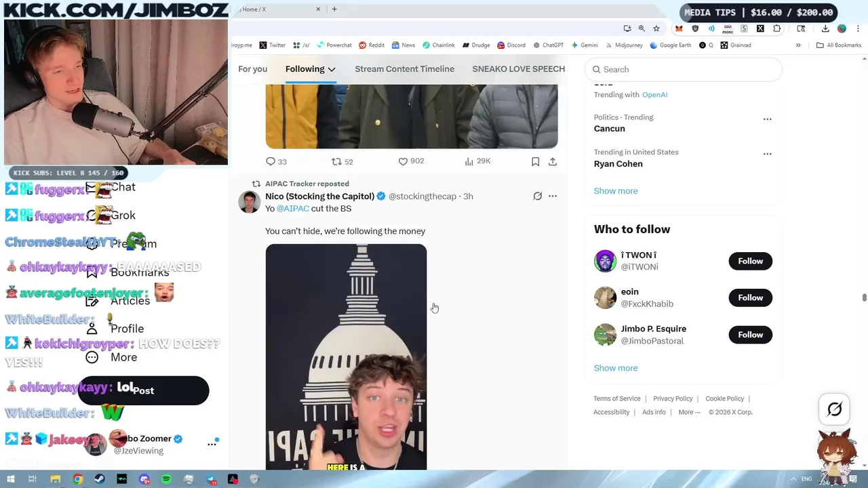Open Telegram from the taskbar

(x=211, y=479)
